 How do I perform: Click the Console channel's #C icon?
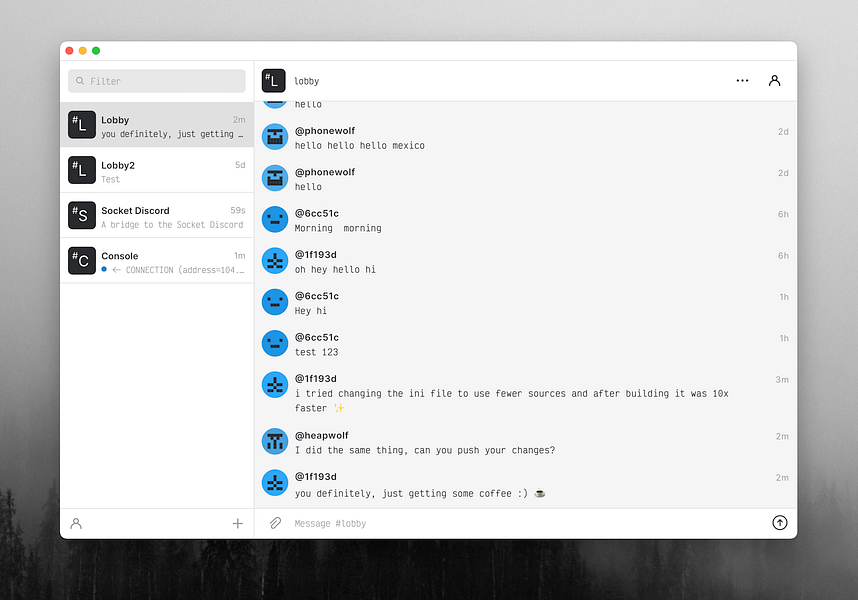[x=82, y=261]
